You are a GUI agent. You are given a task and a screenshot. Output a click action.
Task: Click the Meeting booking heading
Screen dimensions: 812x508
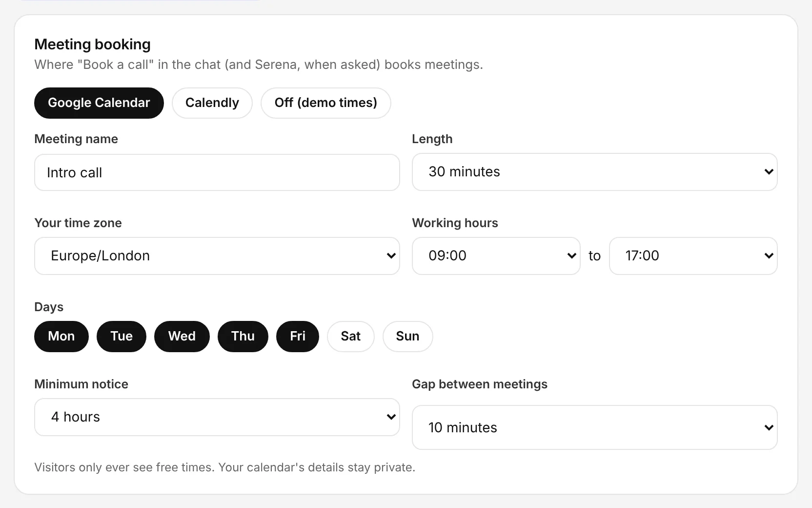pos(93,44)
